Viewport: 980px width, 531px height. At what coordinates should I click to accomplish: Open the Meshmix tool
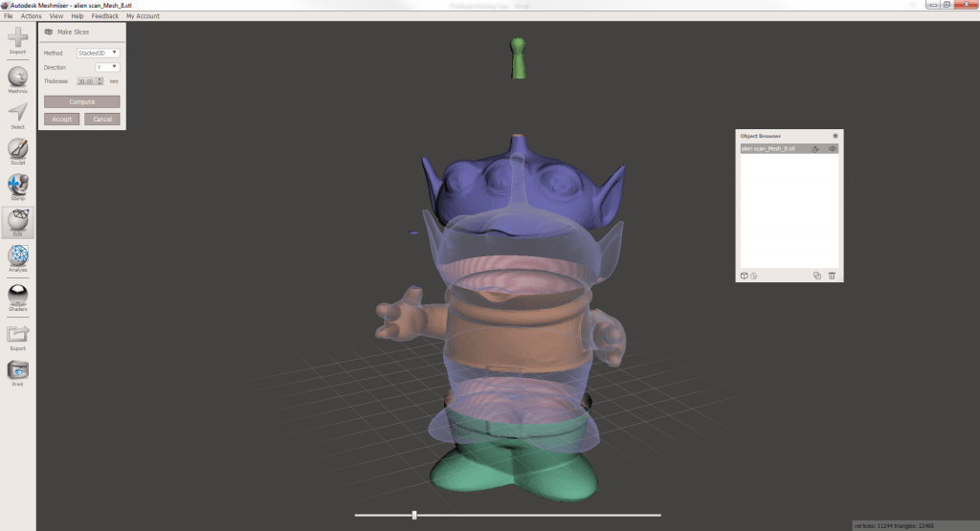click(x=17, y=78)
